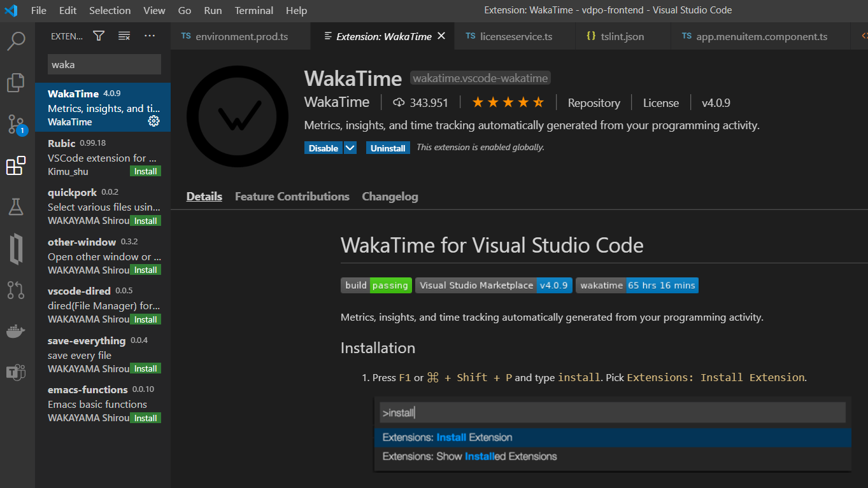The width and height of the screenshot is (868, 488).
Task: Open the Disable dropdown arrow
Action: [350, 148]
